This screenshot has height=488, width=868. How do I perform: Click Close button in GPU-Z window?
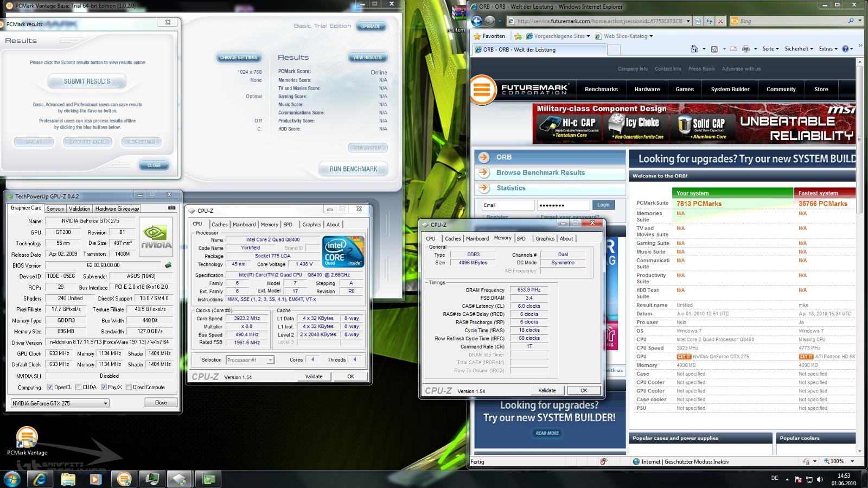161,403
